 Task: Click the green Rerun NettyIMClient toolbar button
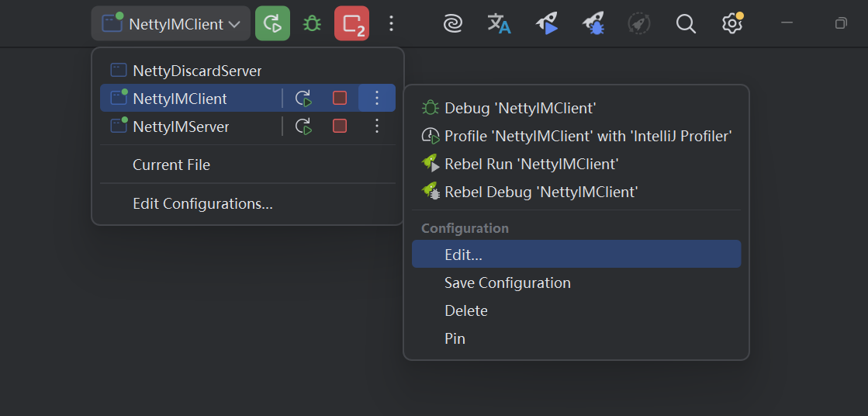tap(272, 23)
